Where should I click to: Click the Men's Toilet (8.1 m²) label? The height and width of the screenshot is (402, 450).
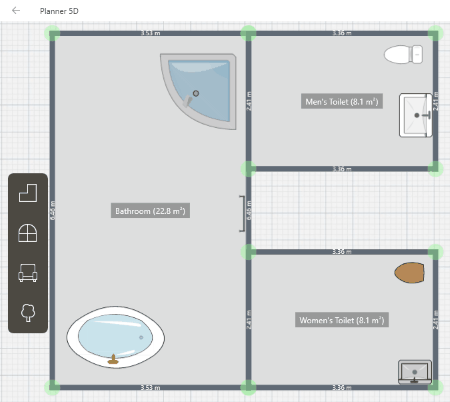click(342, 101)
